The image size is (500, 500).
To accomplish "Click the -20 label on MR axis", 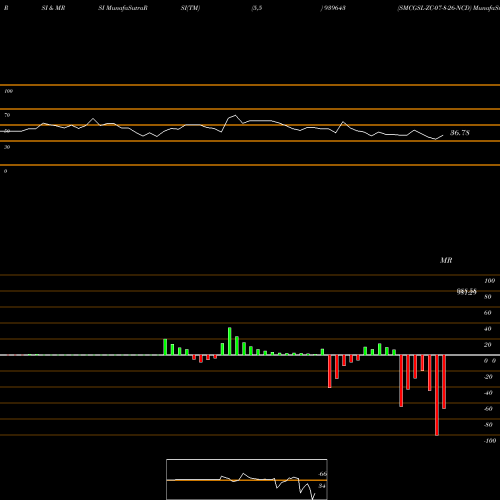I will pos(488,377).
